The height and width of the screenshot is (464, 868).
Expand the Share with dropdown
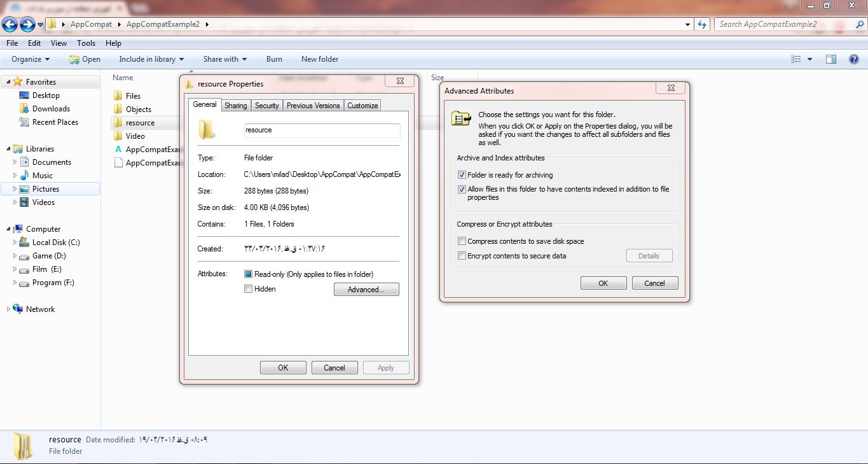[x=225, y=59]
